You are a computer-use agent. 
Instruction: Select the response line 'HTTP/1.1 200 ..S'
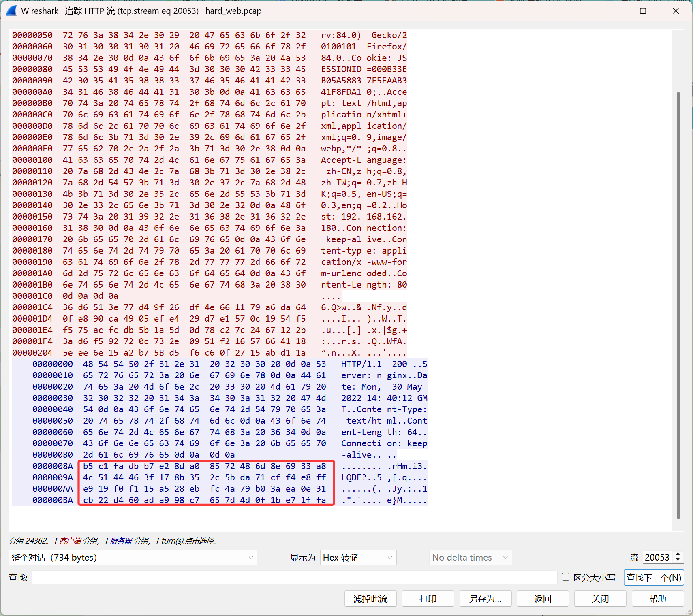click(230, 364)
